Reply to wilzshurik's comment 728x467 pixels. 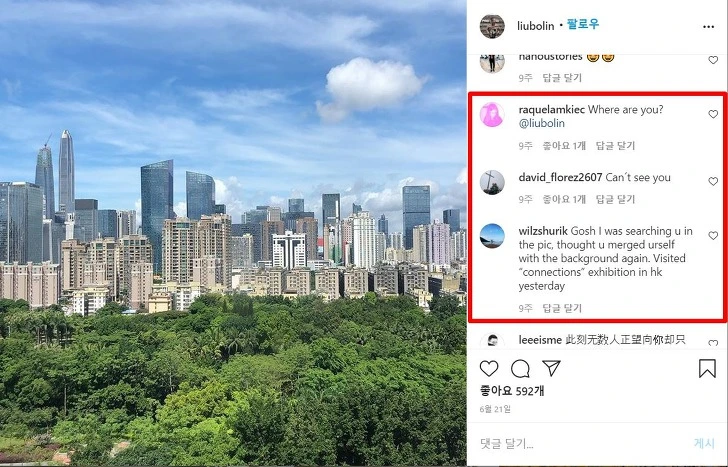562,308
